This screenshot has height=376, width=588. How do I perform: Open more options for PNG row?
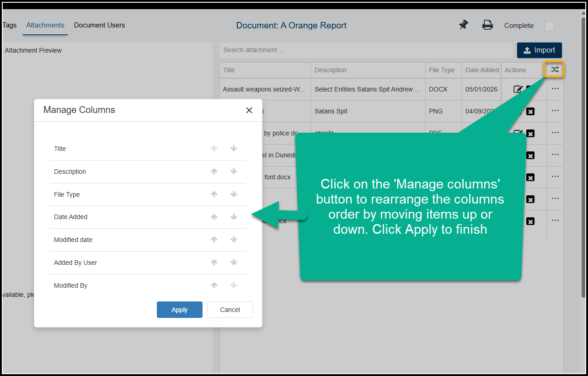click(555, 111)
